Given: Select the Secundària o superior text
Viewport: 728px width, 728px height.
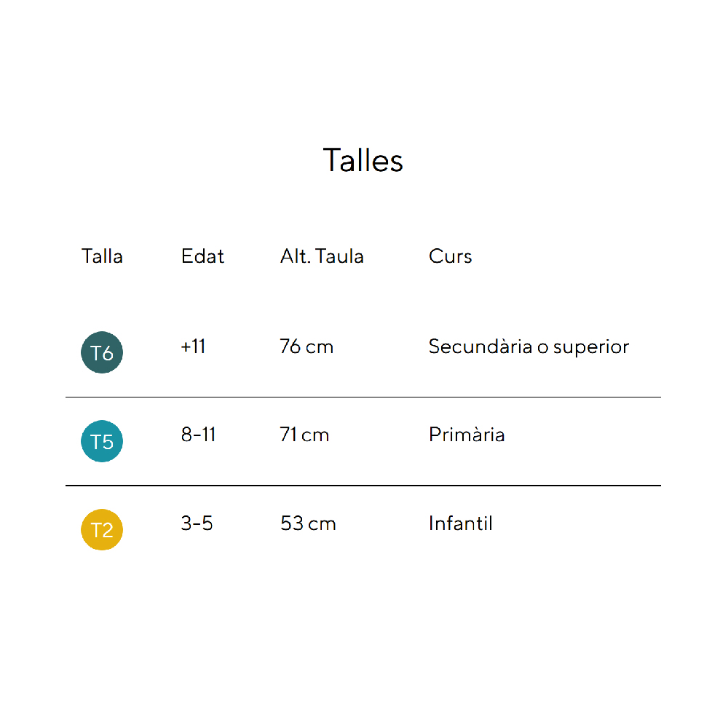Looking at the screenshot, I should click(x=529, y=347).
